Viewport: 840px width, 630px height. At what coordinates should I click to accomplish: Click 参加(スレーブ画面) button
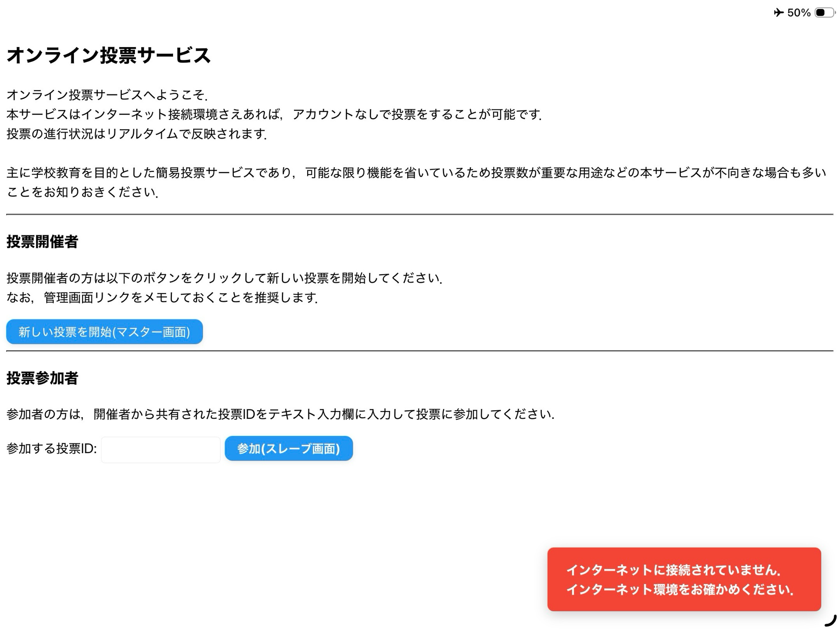pos(288,448)
